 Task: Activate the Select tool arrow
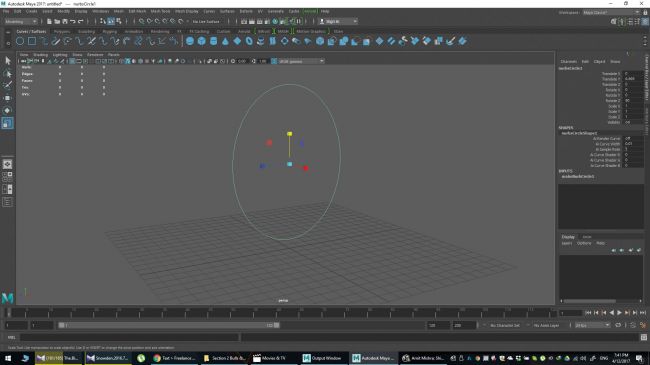(7, 61)
